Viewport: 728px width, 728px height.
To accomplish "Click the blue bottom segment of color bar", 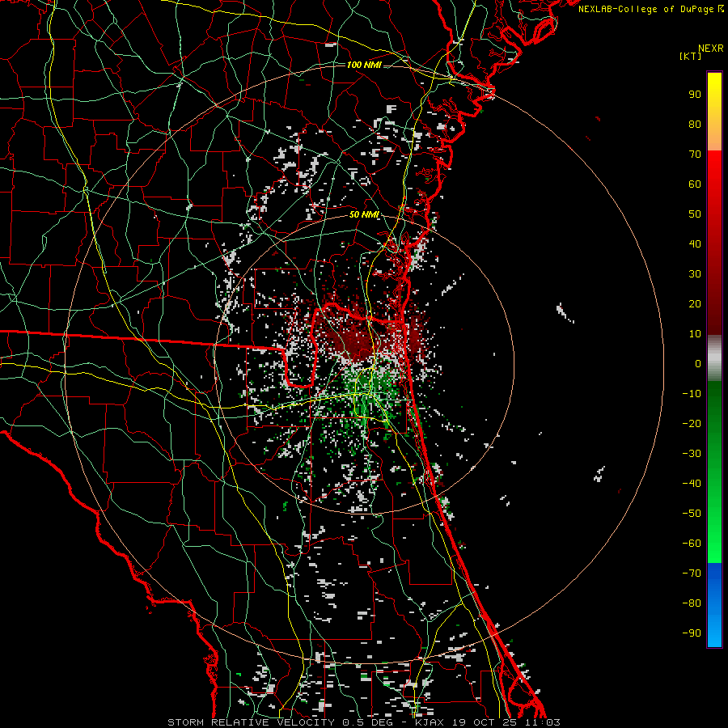I will (x=714, y=605).
